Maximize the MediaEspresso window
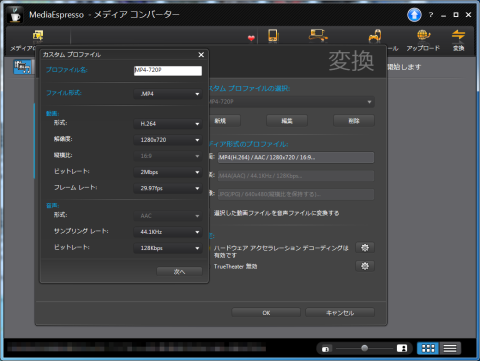Image resolution: width=480 pixels, height=361 pixels. tap(456, 15)
